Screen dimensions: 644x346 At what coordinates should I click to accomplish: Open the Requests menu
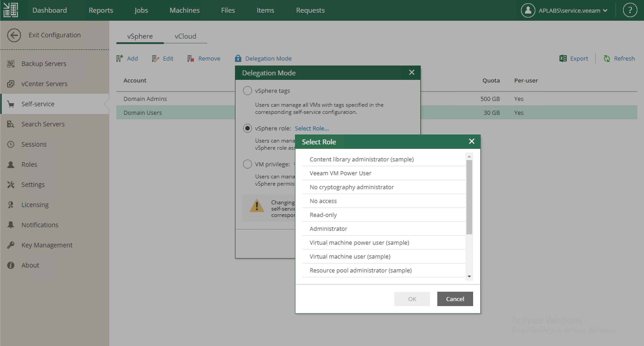tap(310, 10)
